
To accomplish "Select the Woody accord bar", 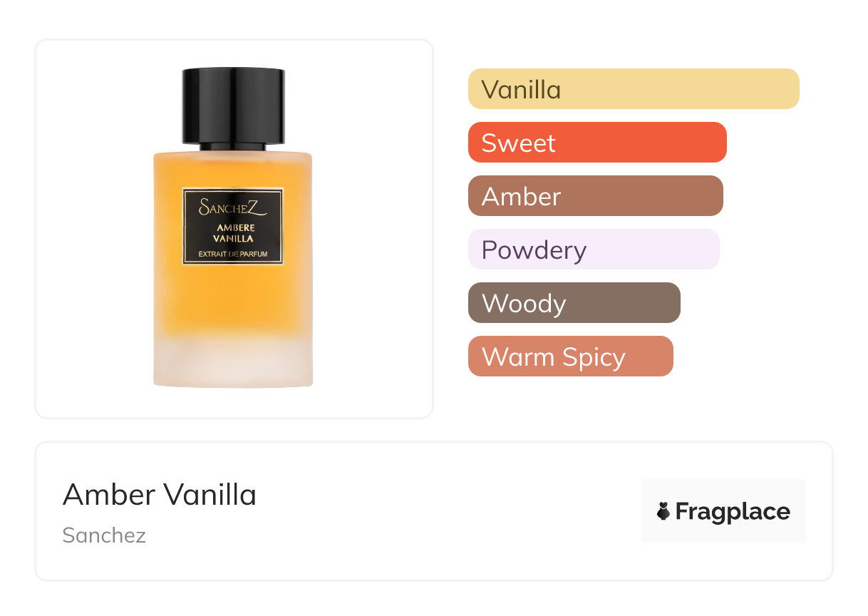I will tap(574, 303).
